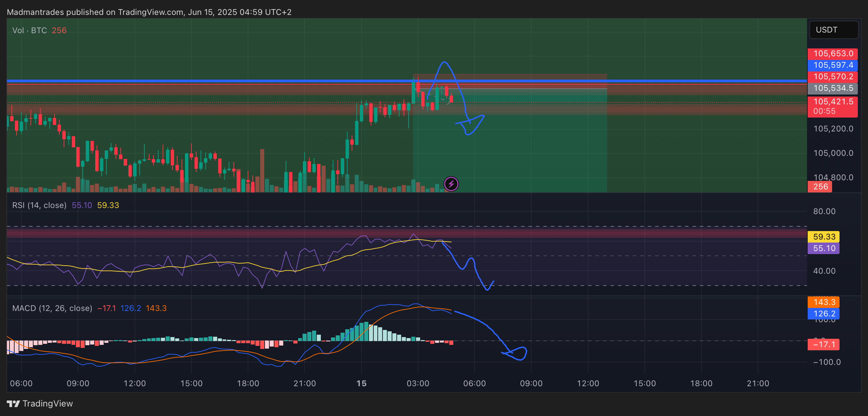The width and height of the screenshot is (868, 416).
Task: Click the TradingView logo at bottom left
Action: tap(40, 403)
